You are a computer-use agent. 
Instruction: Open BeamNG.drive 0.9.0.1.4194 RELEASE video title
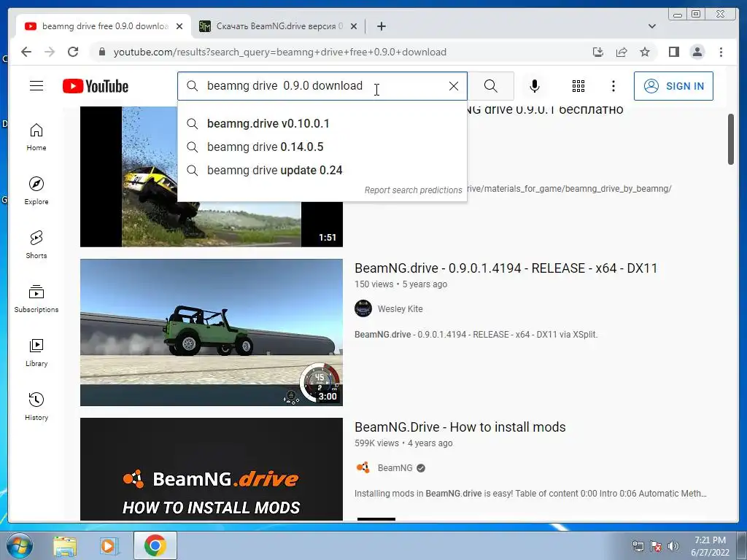[x=506, y=268]
